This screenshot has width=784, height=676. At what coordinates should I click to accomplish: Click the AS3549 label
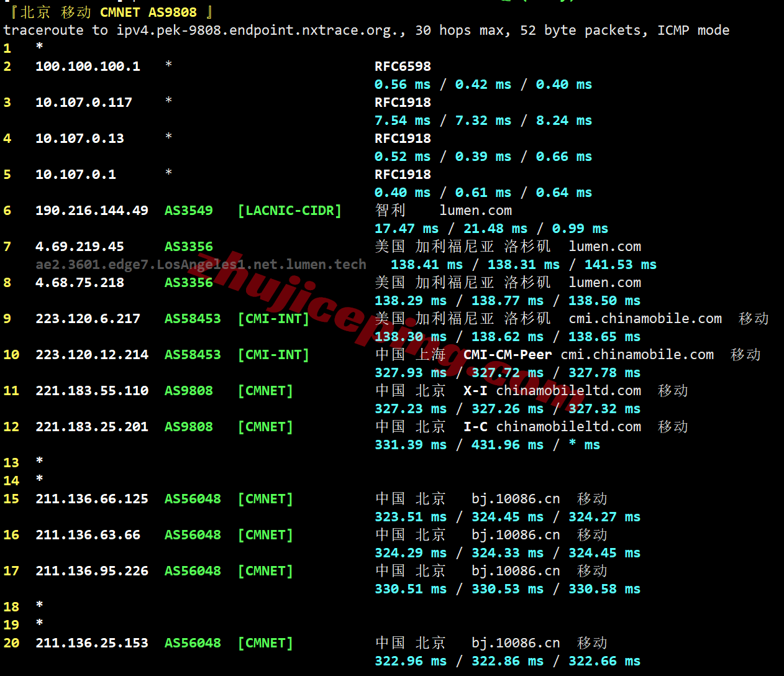click(189, 211)
